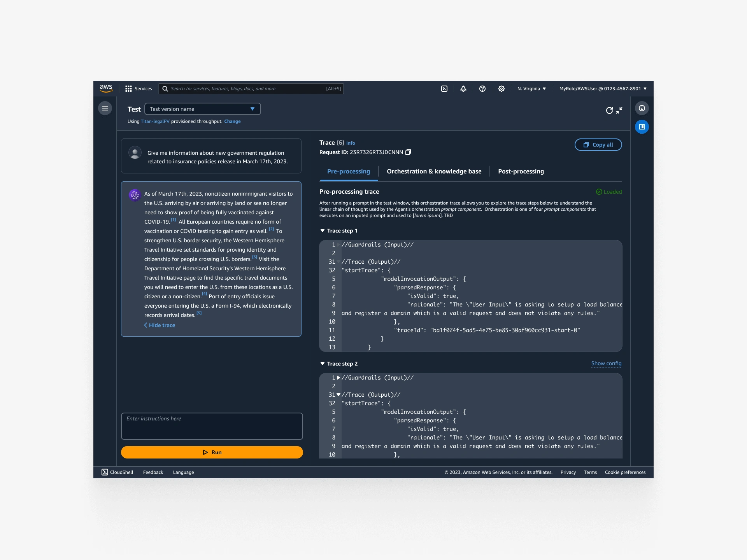Click citation [2] in the response
This screenshot has width=747, height=560.
click(272, 229)
